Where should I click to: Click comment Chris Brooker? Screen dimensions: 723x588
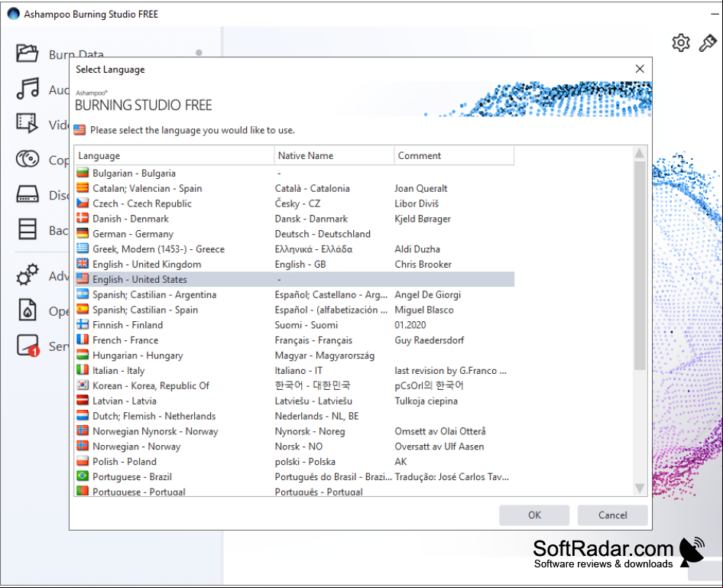(423, 265)
